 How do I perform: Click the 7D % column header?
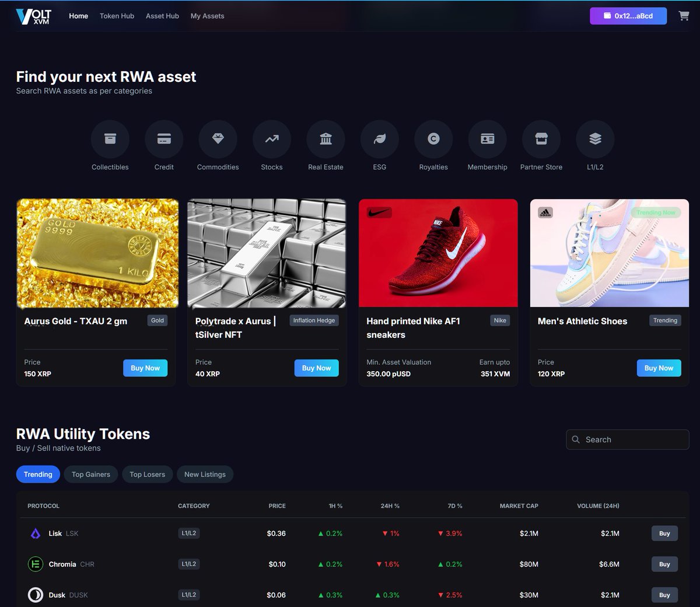point(455,506)
